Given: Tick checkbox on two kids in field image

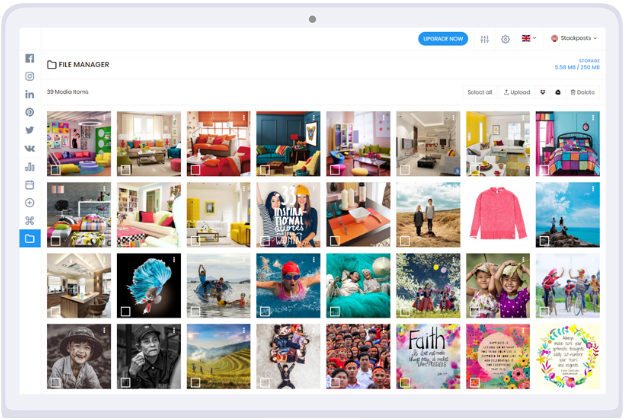Looking at the screenshot, I should (405, 241).
